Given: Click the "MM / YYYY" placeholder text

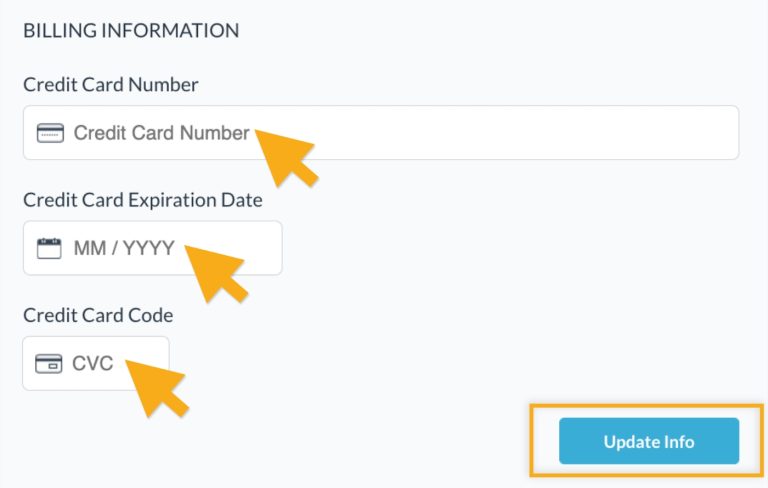Looking at the screenshot, I should [x=124, y=248].
